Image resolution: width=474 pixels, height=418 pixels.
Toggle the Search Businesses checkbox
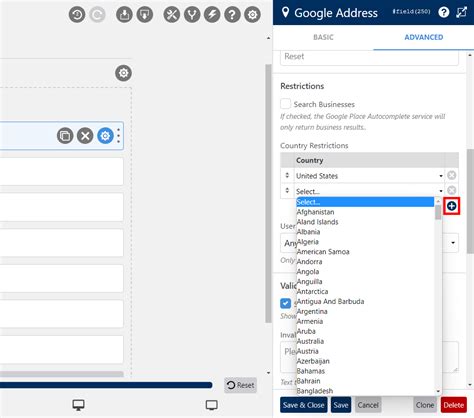pyautogui.click(x=285, y=104)
